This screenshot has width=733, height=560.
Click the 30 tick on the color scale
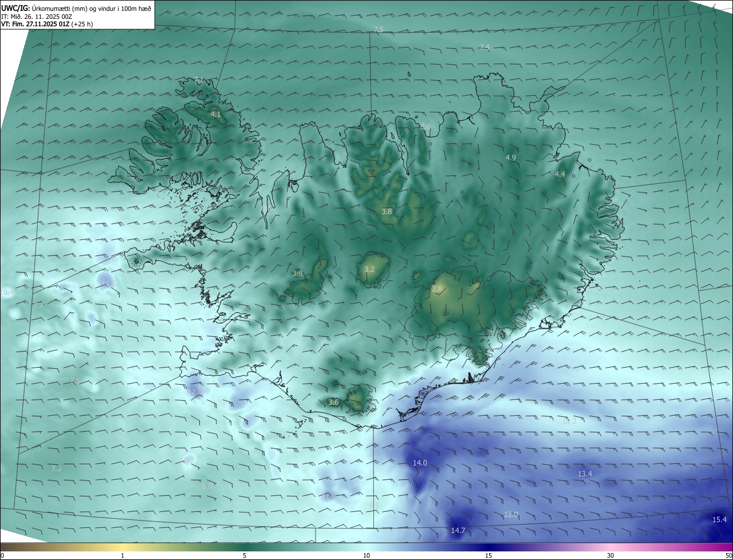[610, 555]
